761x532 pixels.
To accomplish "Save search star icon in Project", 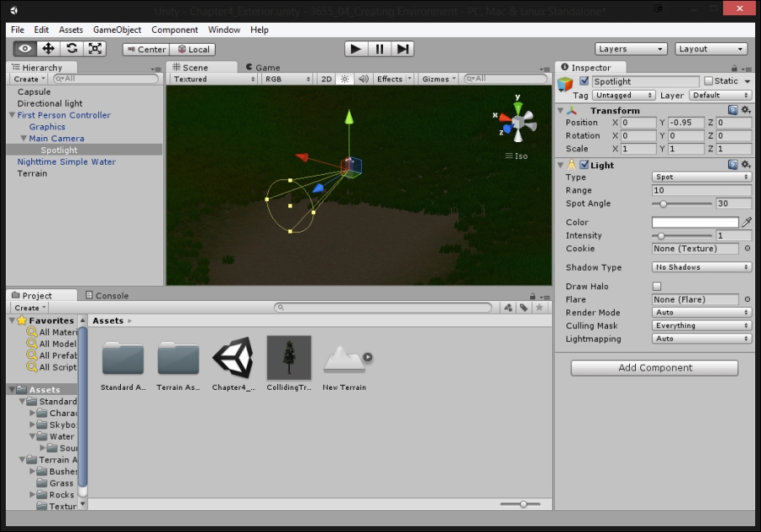I will coord(539,307).
